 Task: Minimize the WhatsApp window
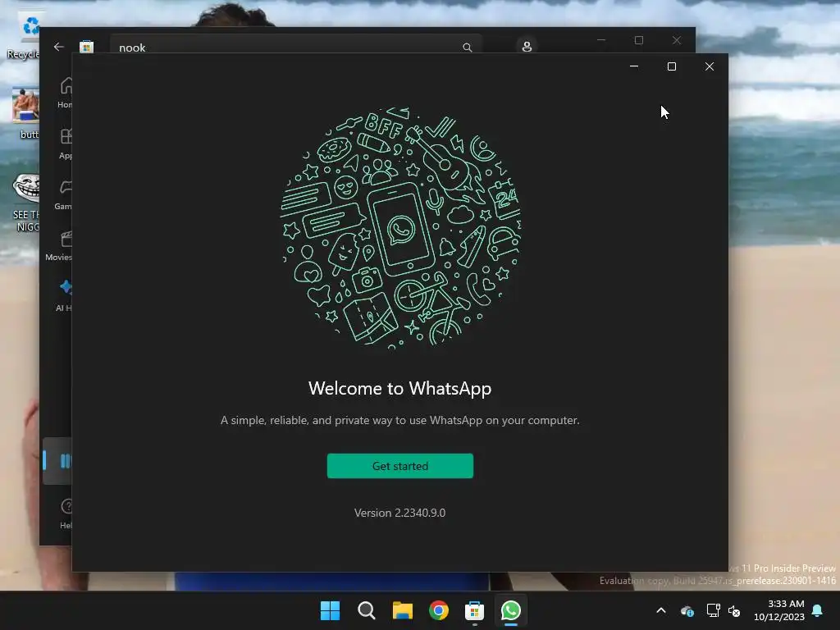(x=634, y=66)
